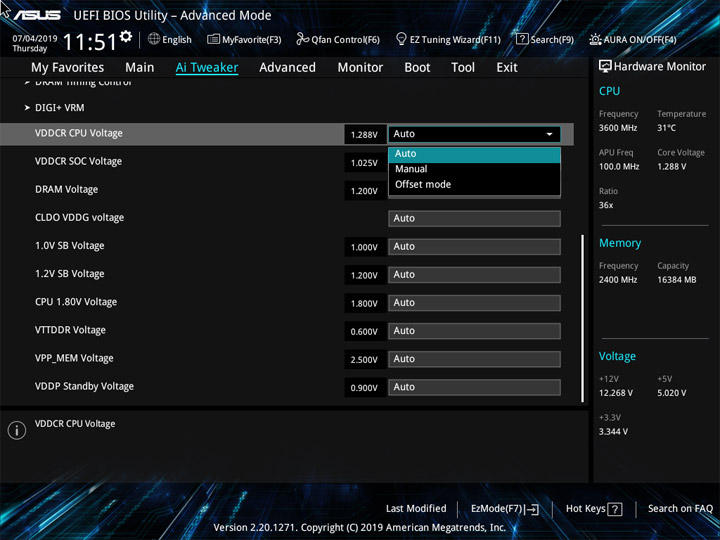This screenshot has height=540, width=720.
Task: Click the CPU 1.80V Voltage 1.800V value
Action: [x=364, y=304]
